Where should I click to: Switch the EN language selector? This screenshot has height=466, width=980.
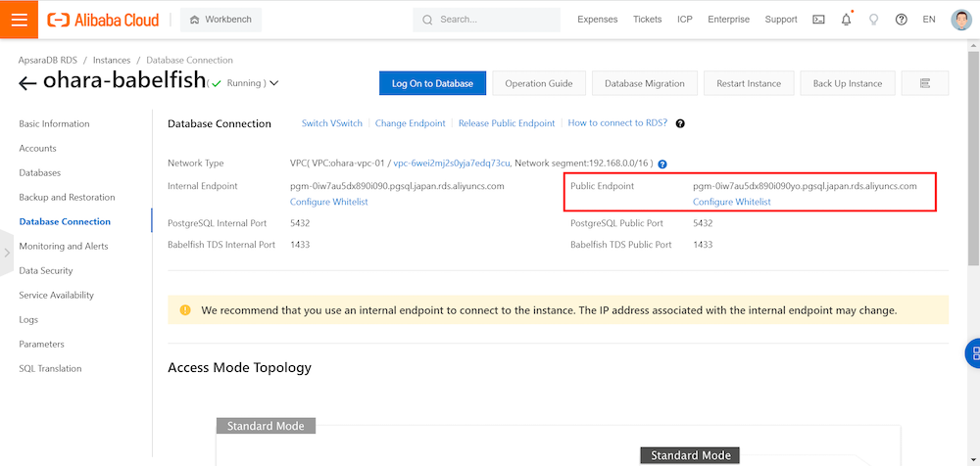point(931,20)
